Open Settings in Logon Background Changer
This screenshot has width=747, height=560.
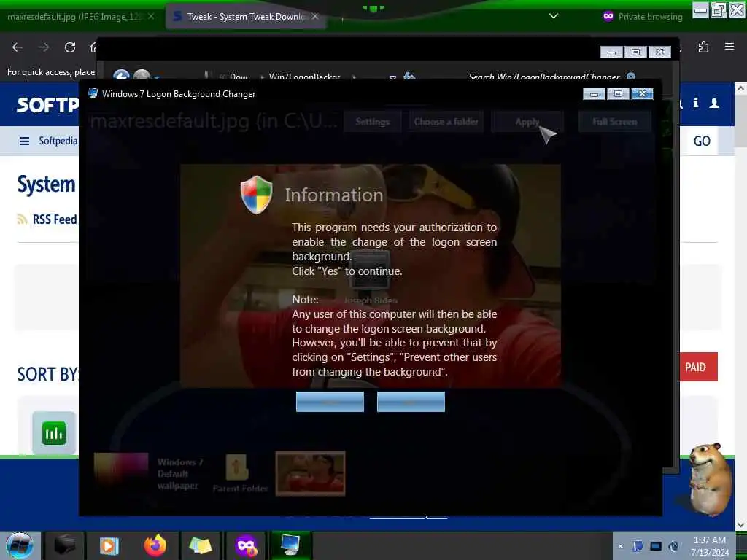coord(372,122)
